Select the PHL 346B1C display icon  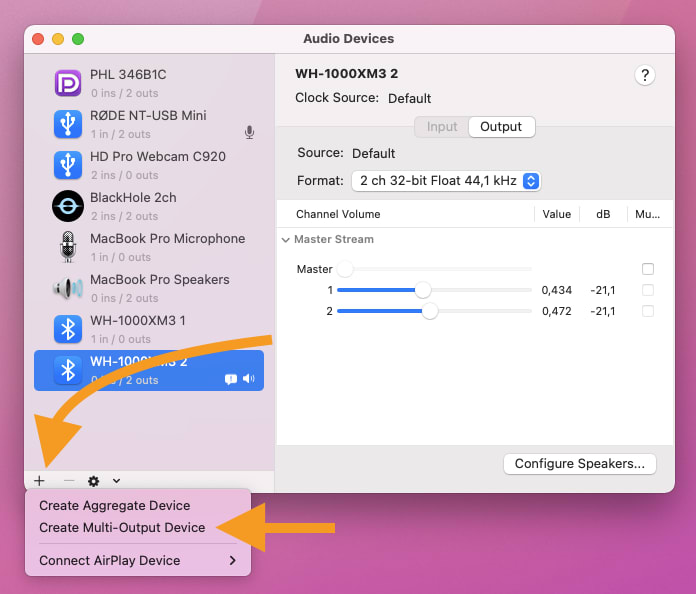(67, 83)
